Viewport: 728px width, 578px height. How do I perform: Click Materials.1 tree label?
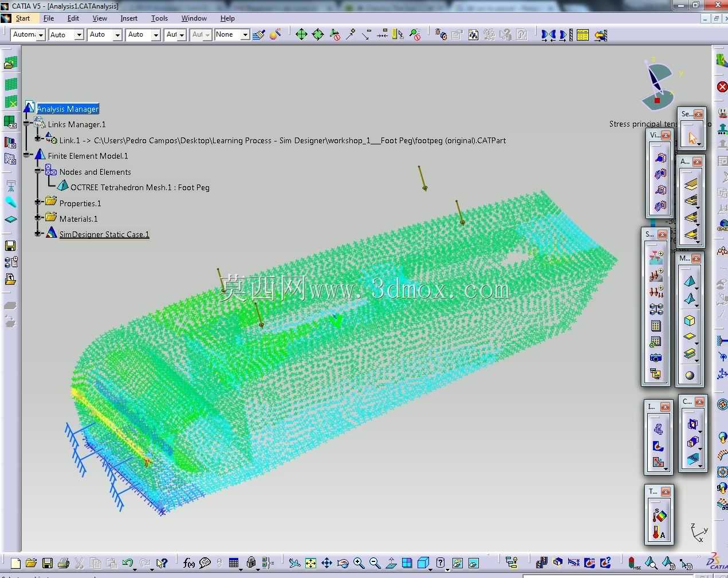coord(78,219)
